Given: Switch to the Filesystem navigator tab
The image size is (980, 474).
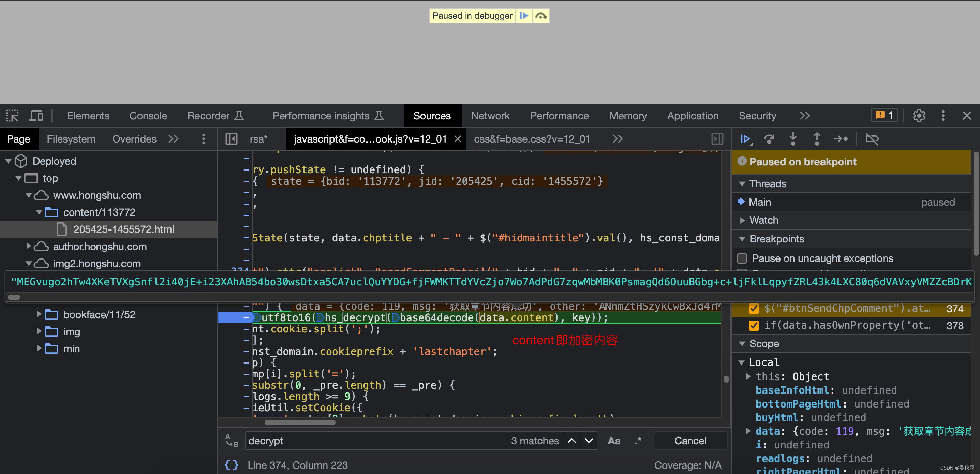Looking at the screenshot, I should point(71,139).
